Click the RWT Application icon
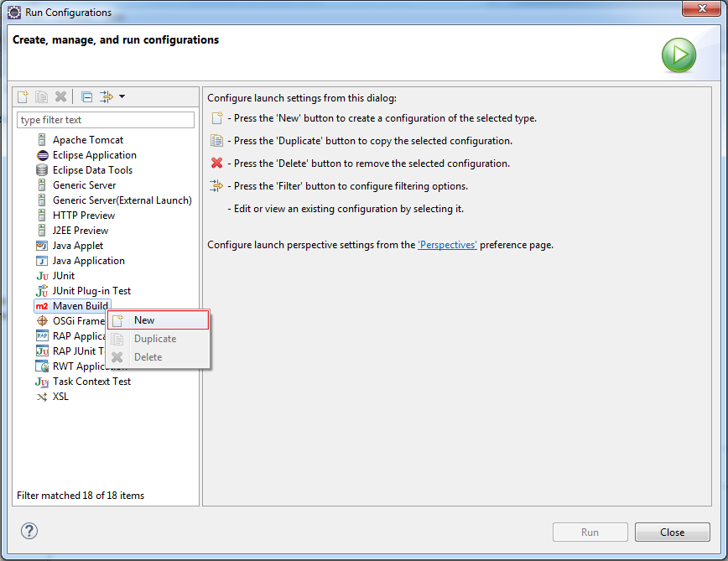The width and height of the screenshot is (728, 561). pos(42,366)
